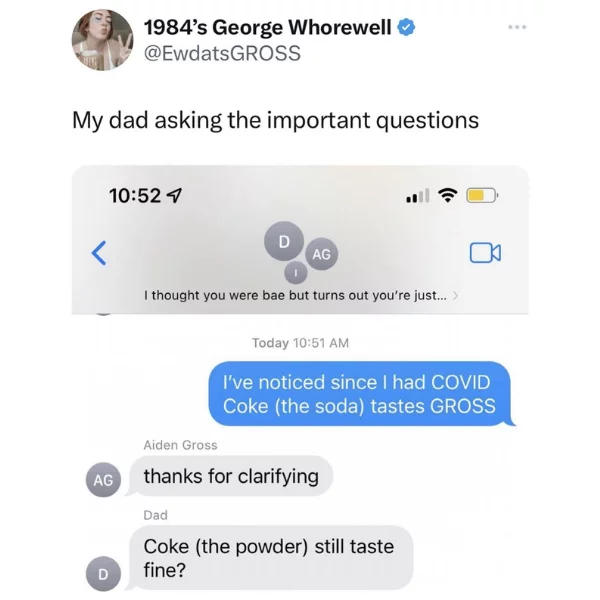Expand group details via the group name chevron
The width and height of the screenshot is (600, 600).
click(455, 295)
